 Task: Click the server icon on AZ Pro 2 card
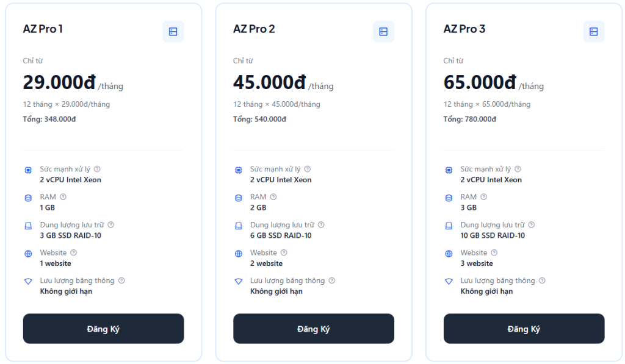(383, 32)
